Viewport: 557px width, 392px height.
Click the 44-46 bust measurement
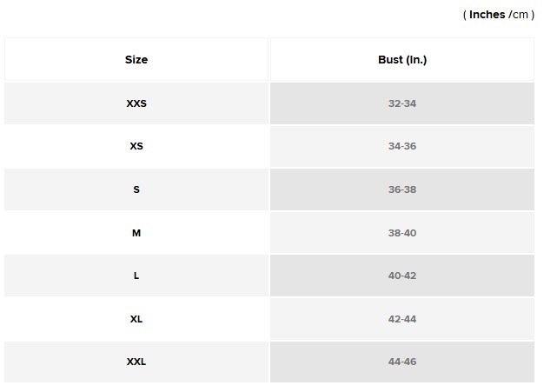coord(402,362)
